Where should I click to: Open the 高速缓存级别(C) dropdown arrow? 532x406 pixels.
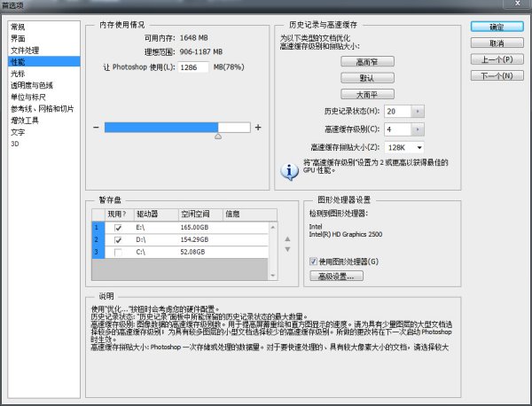[418, 129]
